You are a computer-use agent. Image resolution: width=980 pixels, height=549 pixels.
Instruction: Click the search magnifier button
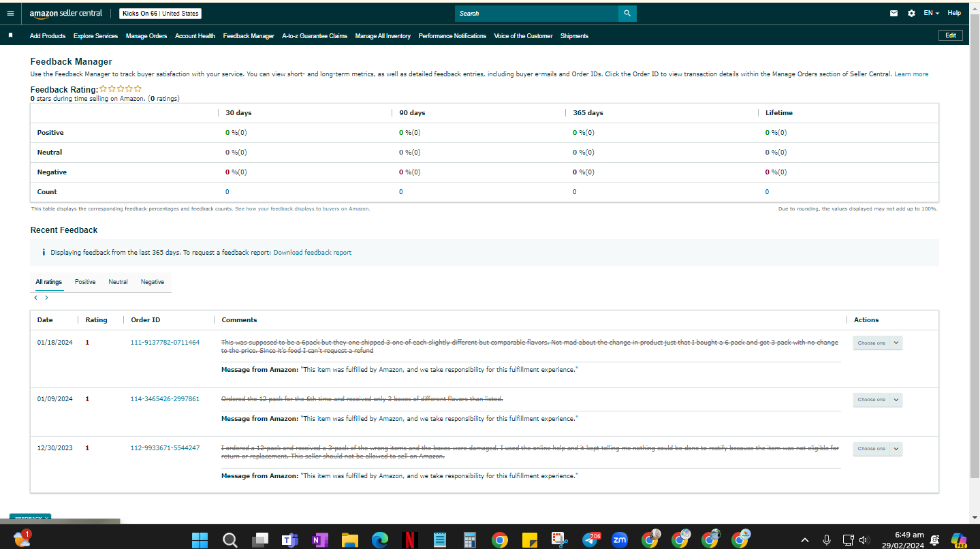click(x=627, y=14)
